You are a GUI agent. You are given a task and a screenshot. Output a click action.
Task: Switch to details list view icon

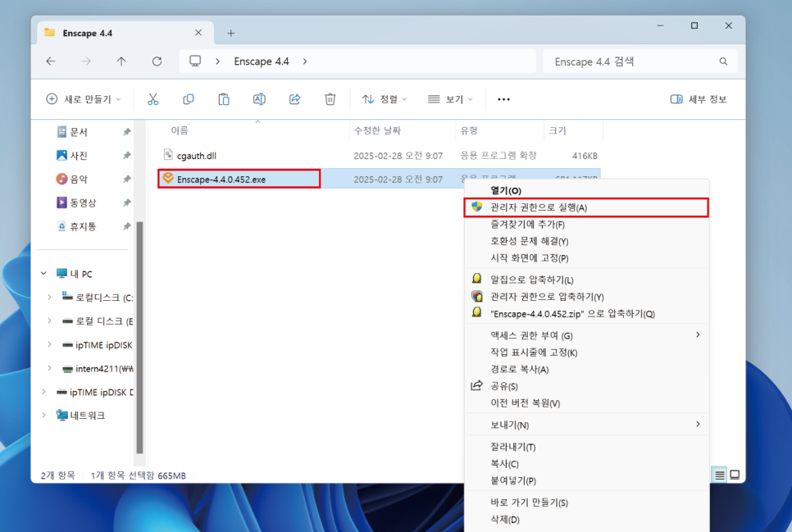[x=720, y=475]
